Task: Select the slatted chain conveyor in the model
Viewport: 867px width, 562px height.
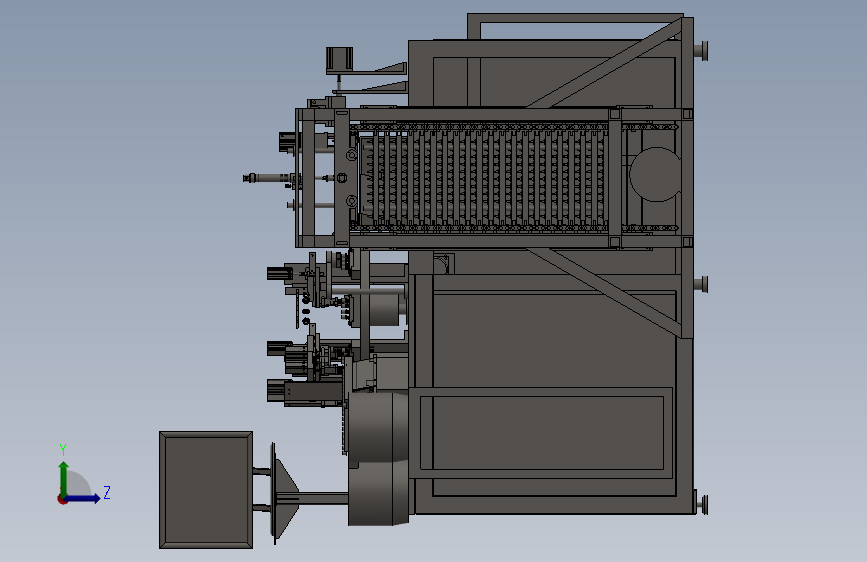Action: click(x=481, y=177)
